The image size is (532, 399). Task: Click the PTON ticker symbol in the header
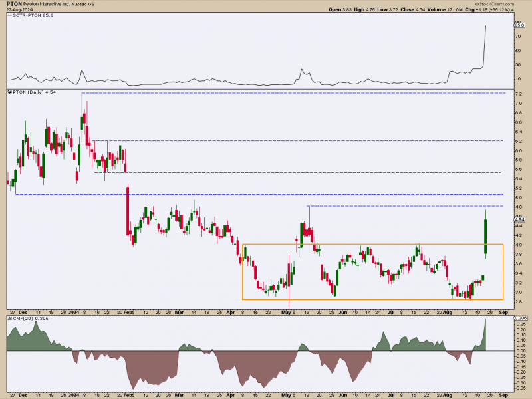click(14, 4)
